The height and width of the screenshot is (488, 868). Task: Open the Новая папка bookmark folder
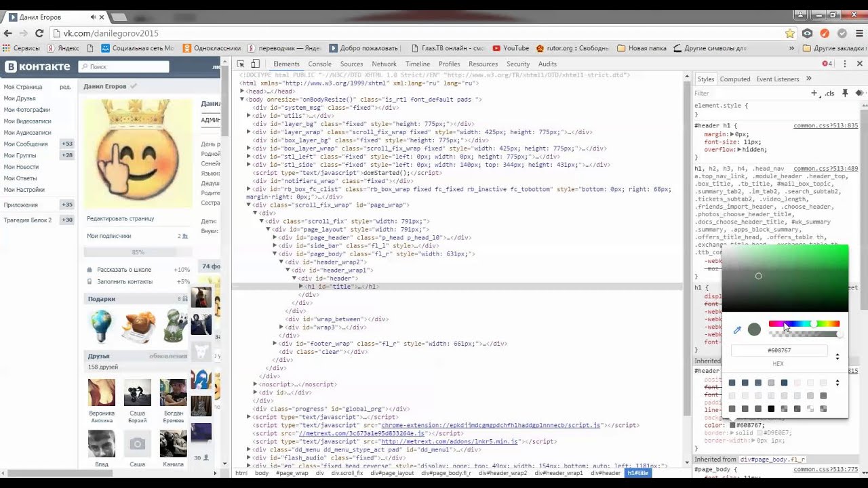tap(642, 48)
